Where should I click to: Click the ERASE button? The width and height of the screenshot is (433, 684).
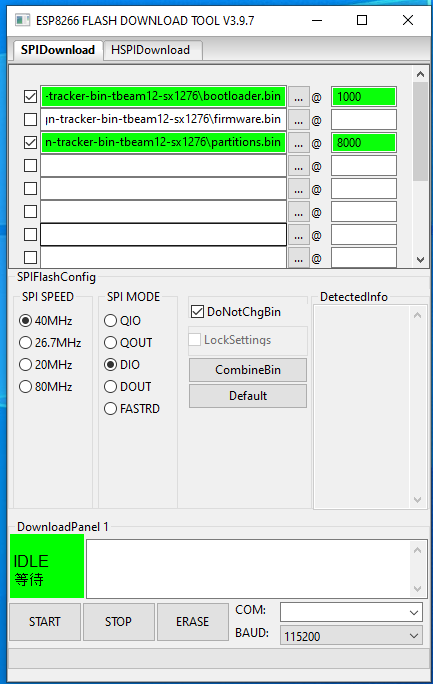[192, 622]
